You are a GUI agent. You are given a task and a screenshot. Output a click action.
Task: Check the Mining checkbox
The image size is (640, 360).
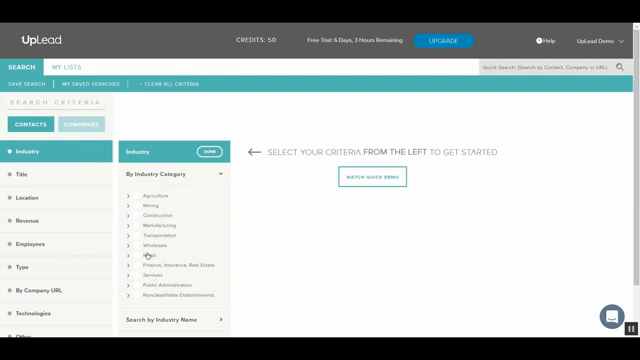pyautogui.click(x=137, y=205)
